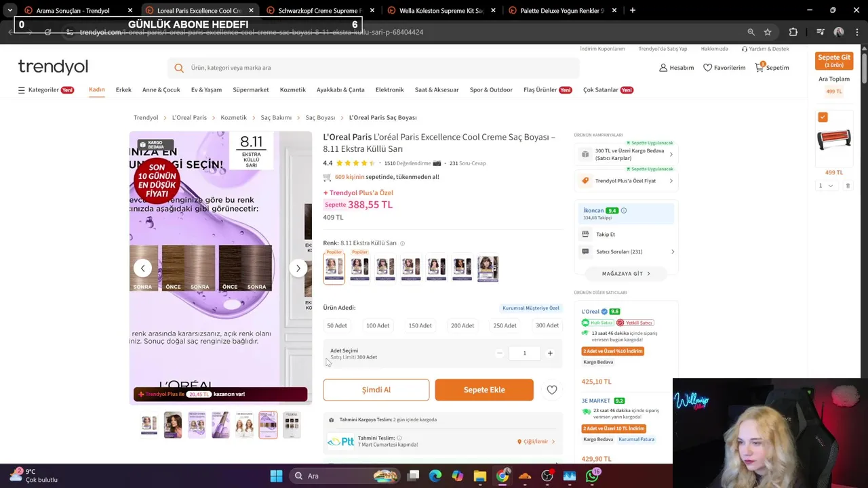Open Hesabım account icon
Screen dimensions: 868x488
pos(663,68)
